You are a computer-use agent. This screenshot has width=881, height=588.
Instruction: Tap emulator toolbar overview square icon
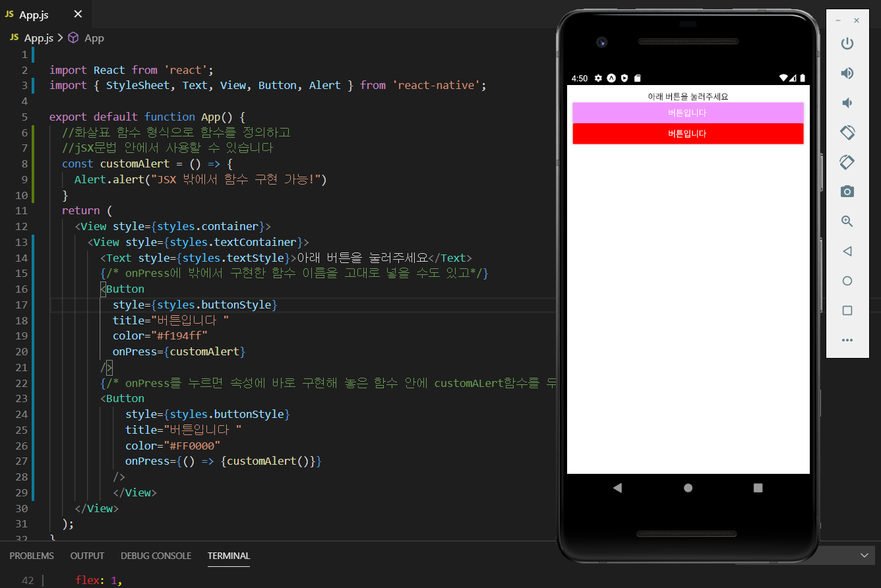click(x=847, y=310)
